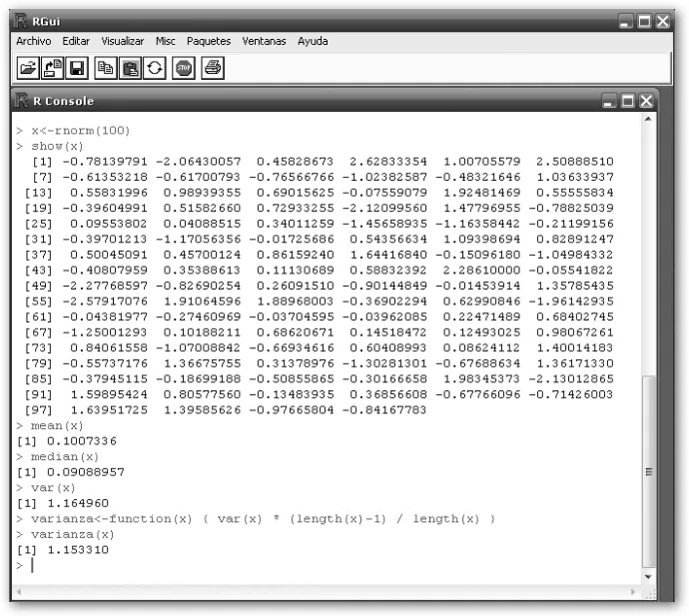Image resolution: width=689 pixels, height=616 pixels.
Task: Click the variance result 1.164960
Action: [x=78, y=503]
